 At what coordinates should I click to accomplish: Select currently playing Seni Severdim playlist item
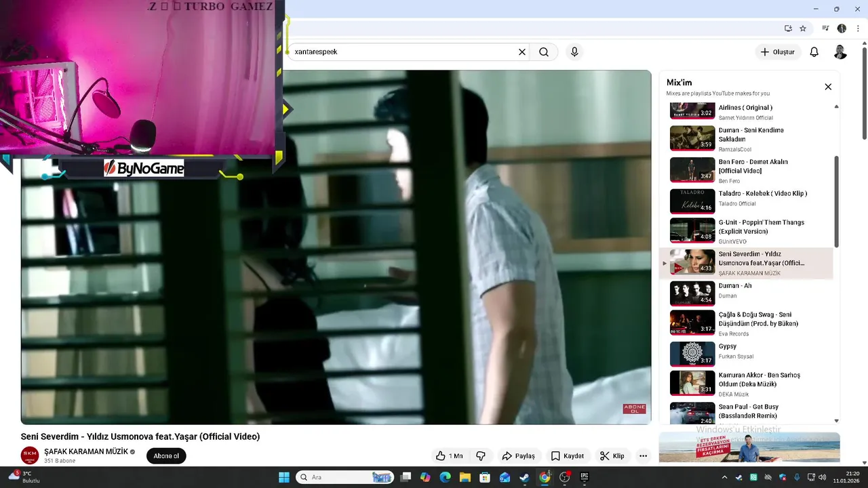tap(747, 263)
